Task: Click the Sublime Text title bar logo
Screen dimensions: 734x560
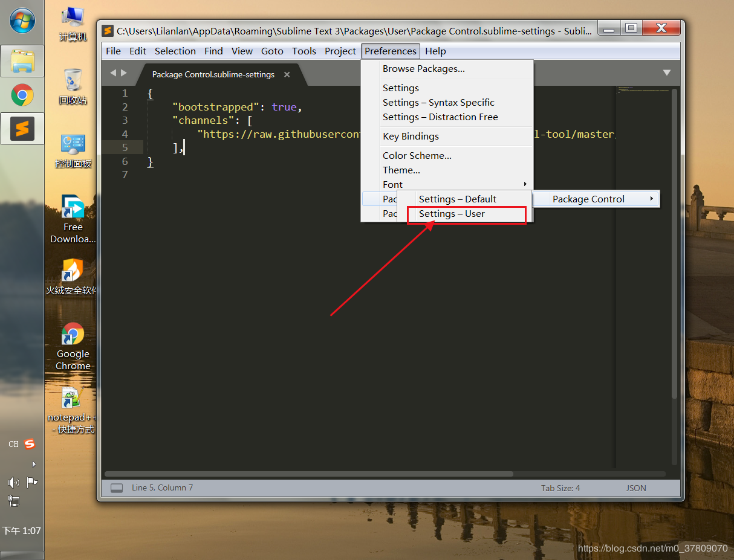Action: point(108,30)
